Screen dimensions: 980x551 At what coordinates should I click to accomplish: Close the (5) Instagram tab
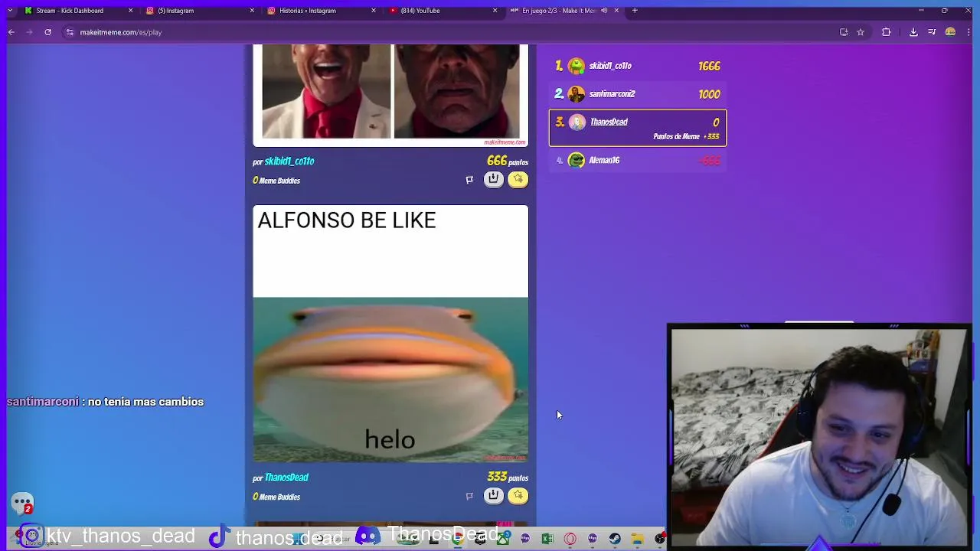[x=252, y=11]
